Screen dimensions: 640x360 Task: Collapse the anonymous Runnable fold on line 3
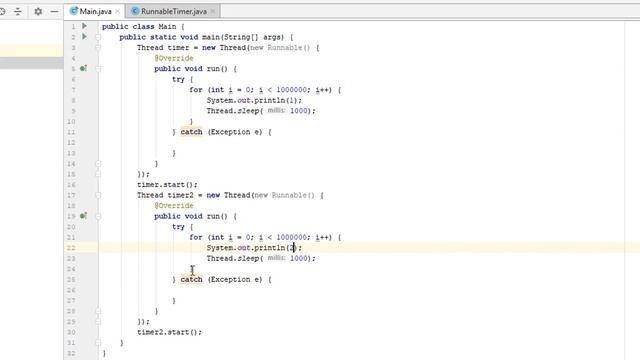tap(98, 48)
